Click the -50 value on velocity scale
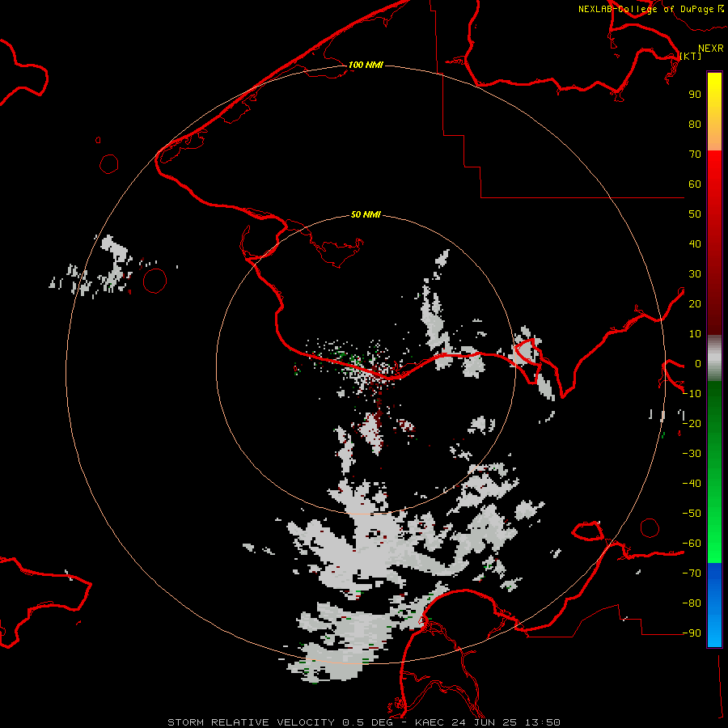The image size is (728, 728). pyautogui.click(x=692, y=514)
